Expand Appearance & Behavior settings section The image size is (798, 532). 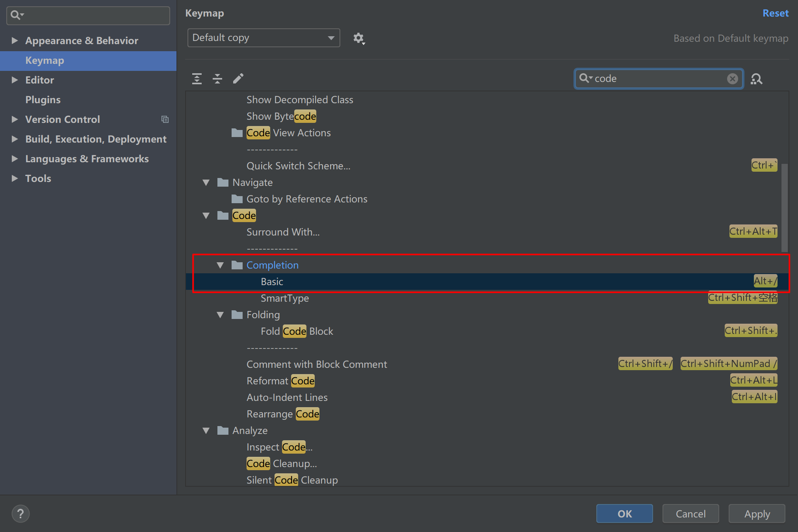point(15,41)
